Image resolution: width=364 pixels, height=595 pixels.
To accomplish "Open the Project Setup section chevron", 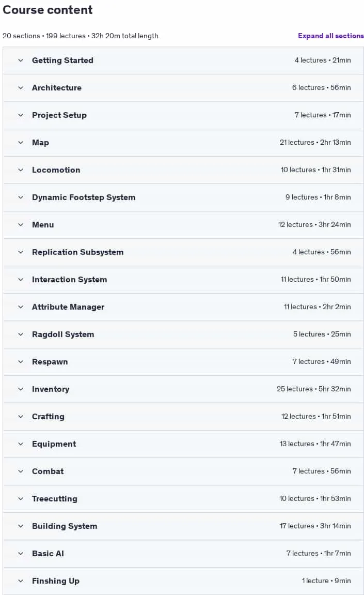I will (x=21, y=115).
